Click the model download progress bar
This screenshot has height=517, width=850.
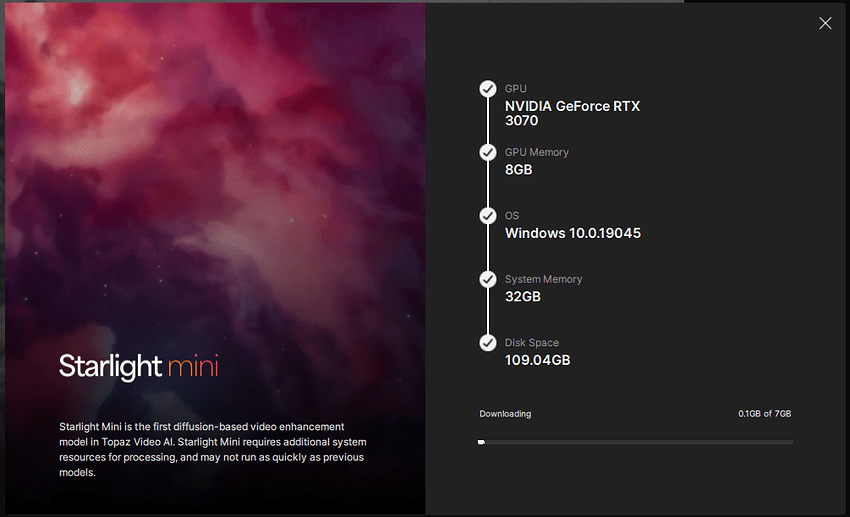click(635, 441)
